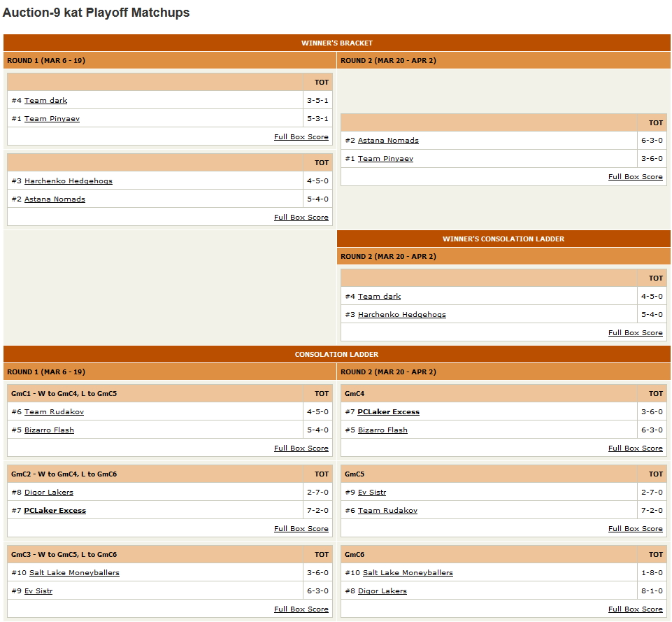
Task: Select 'GmC2 - W to GmC4, L to GmC6' header
Action: pyautogui.click(x=64, y=474)
